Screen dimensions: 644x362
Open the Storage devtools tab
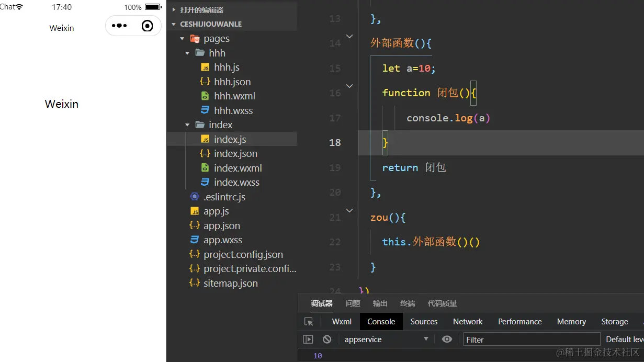pos(615,322)
